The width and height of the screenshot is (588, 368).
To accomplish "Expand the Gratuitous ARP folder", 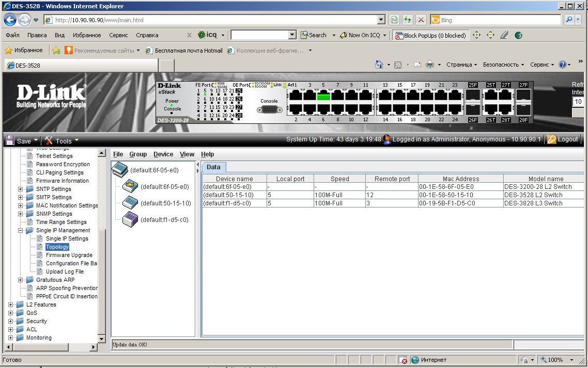I will (21, 280).
